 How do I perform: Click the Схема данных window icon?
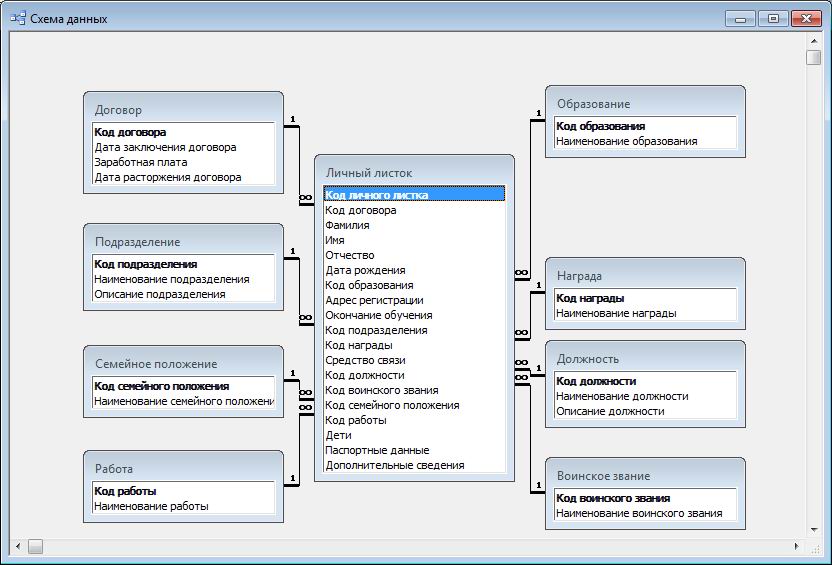pyautogui.click(x=18, y=18)
